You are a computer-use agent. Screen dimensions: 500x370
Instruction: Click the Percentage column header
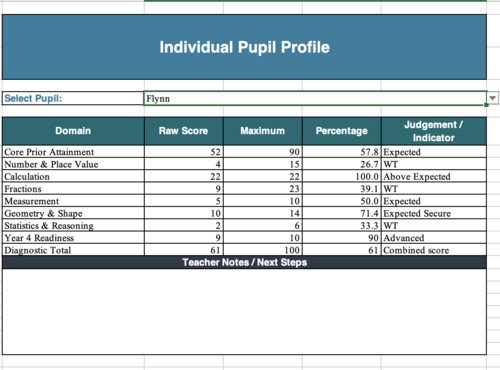pos(342,131)
